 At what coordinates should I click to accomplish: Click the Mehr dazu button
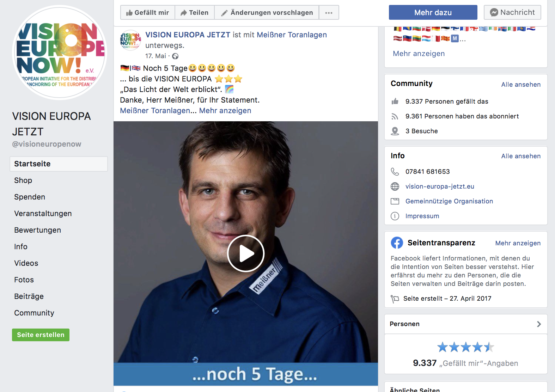433,13
